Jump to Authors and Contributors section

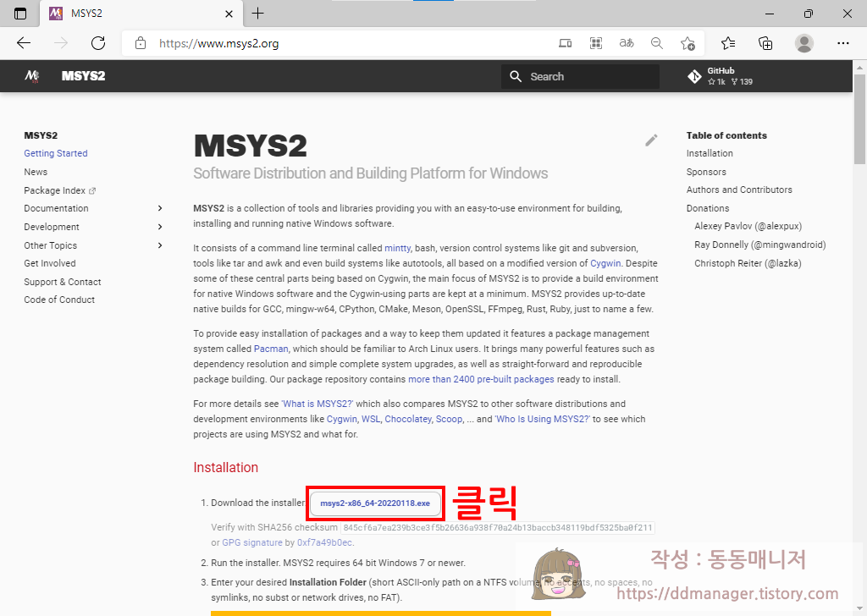[739, 190]
